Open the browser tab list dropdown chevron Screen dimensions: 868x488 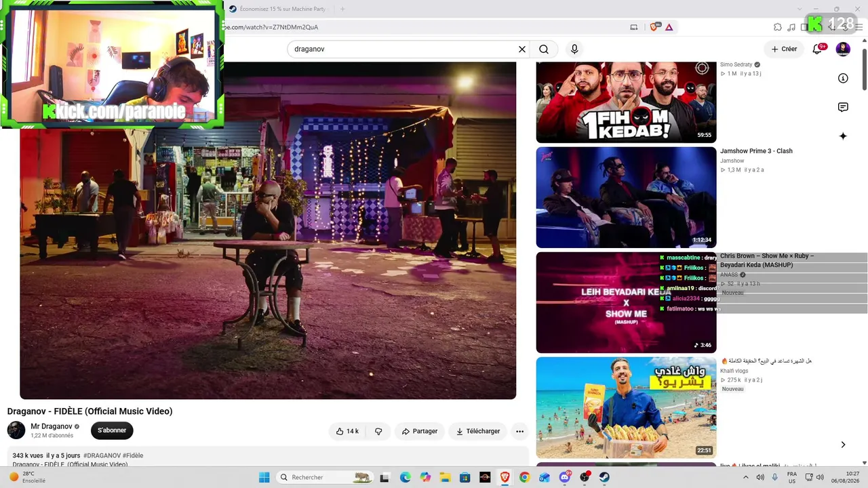coord(799,9)
